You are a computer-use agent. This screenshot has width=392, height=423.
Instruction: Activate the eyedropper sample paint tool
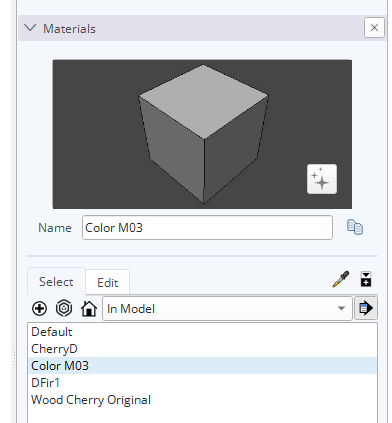341,279
